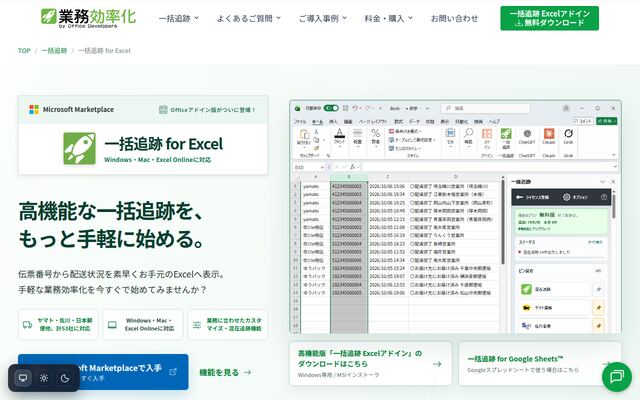The width and height of the screenshot is (640, 400).
Task: Select the 挿入 tab in the Excel ribbon
Action: [333, 122]
